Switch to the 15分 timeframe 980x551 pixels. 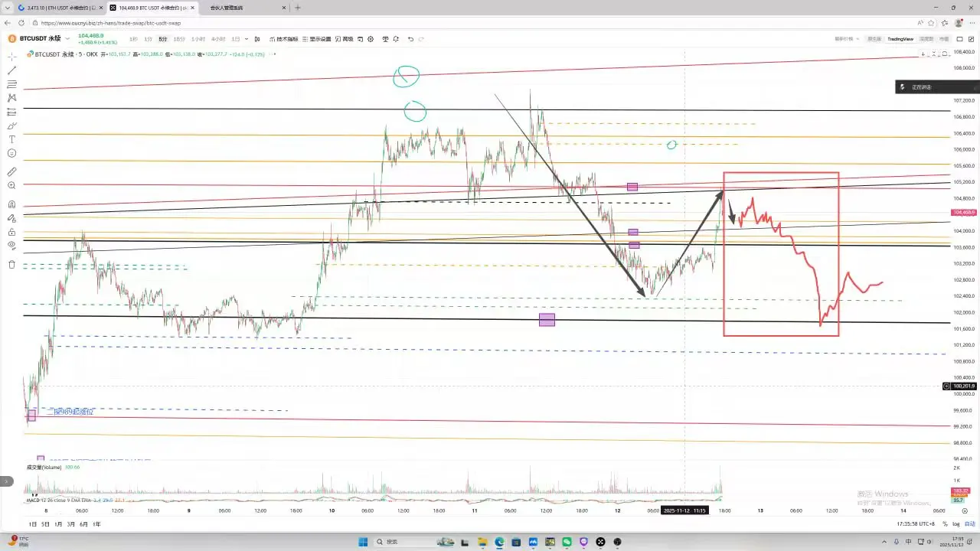click(178, 39)
